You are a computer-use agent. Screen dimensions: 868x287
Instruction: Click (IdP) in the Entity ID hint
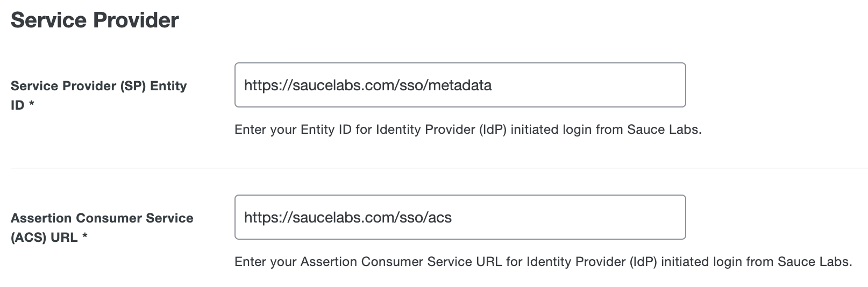[x=492, y=130]
